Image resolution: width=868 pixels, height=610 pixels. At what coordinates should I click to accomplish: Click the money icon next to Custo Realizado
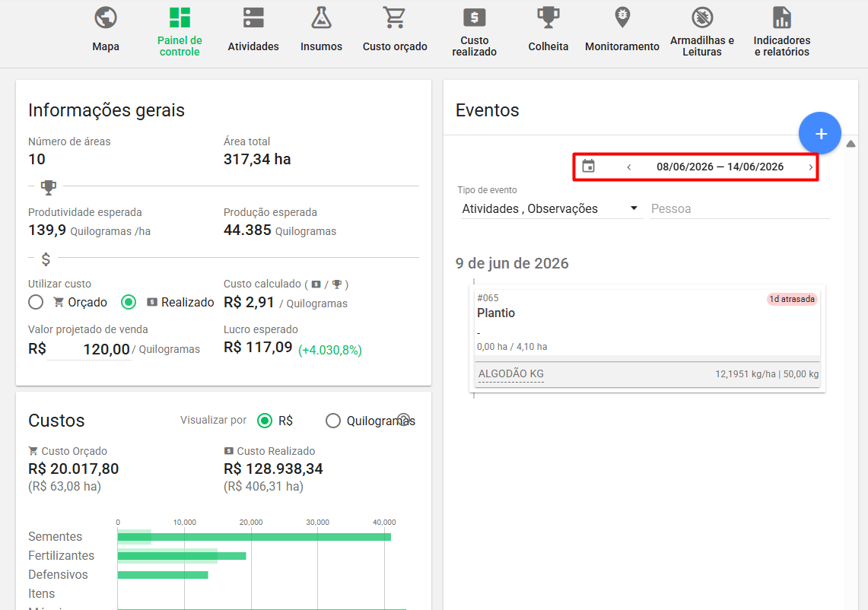coord(229,450)
